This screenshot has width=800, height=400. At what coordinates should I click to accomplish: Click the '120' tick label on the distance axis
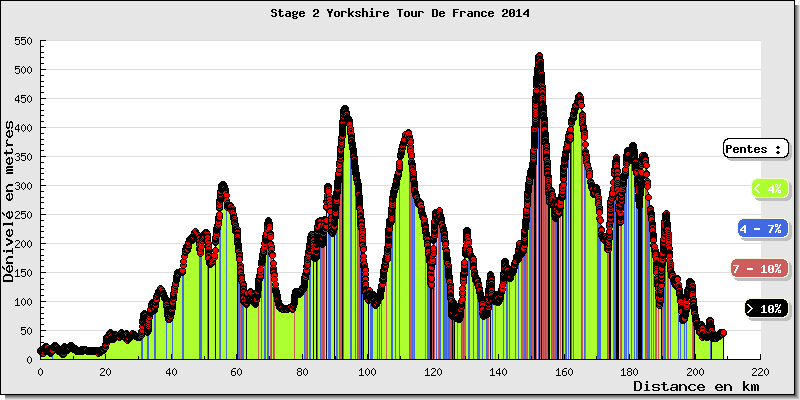pos(433,371)
